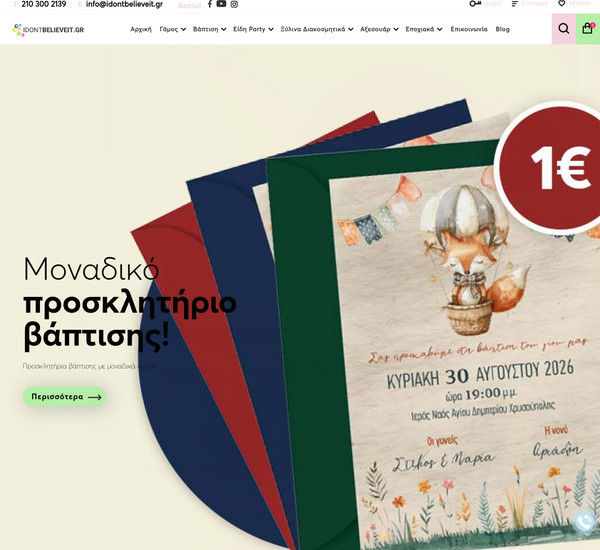Click the IDONTBELIEVEIT.GR logo
This screenshot has width=600, height=550.
(48, 30)
